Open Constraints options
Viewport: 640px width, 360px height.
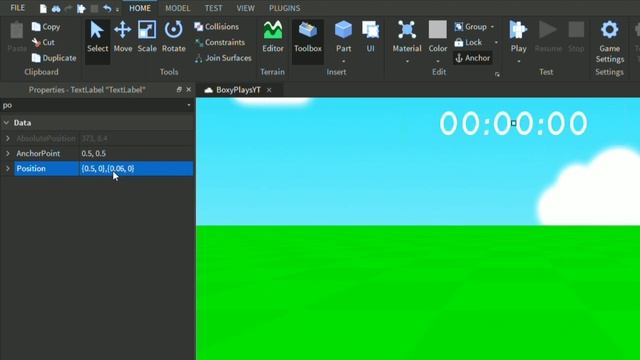pos(220,42)
